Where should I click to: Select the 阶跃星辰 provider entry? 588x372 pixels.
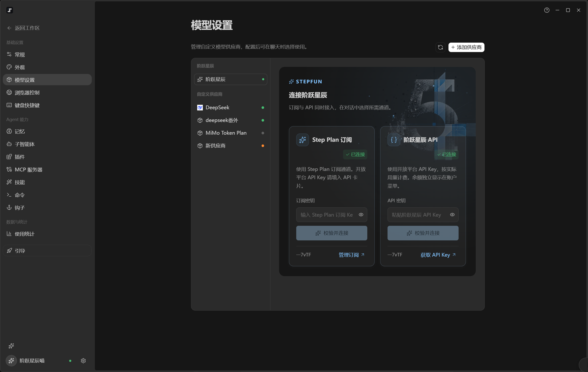[x=231, y=79]
